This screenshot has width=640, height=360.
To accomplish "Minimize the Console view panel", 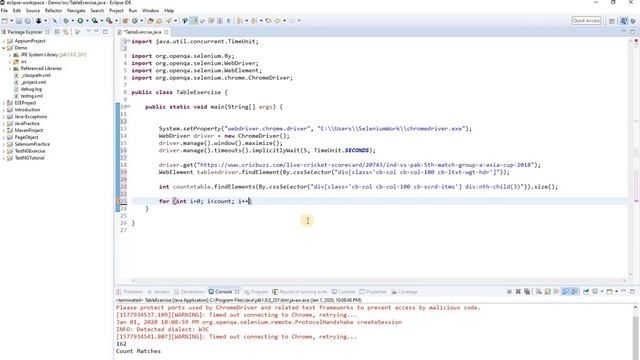I will click(623, 291).
